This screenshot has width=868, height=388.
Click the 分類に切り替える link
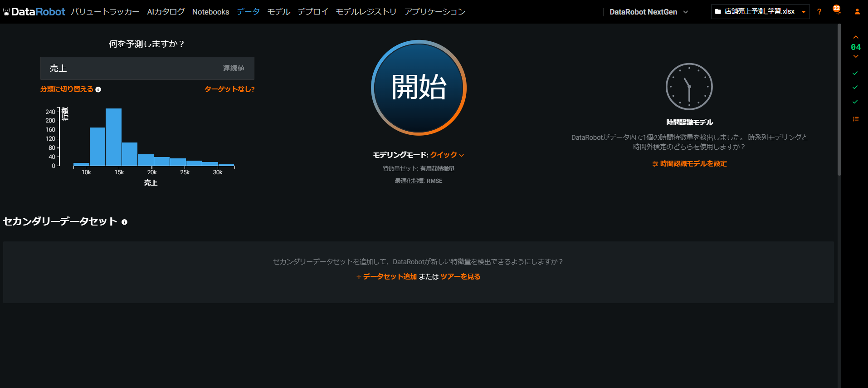(x=67, y=89)
